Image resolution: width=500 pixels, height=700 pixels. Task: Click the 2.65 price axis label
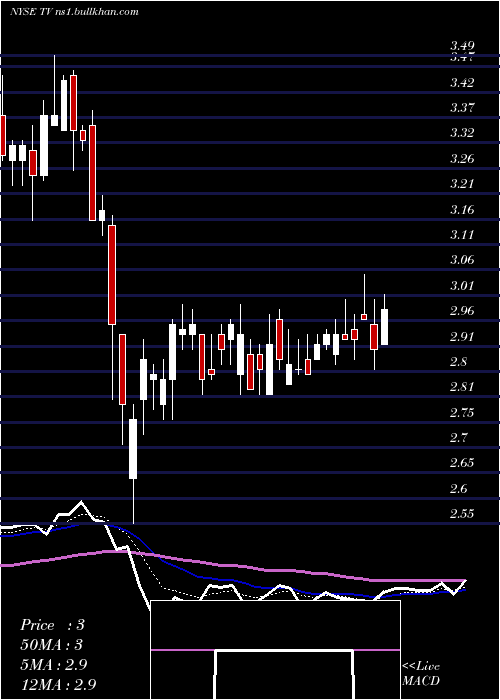[462, 462]
